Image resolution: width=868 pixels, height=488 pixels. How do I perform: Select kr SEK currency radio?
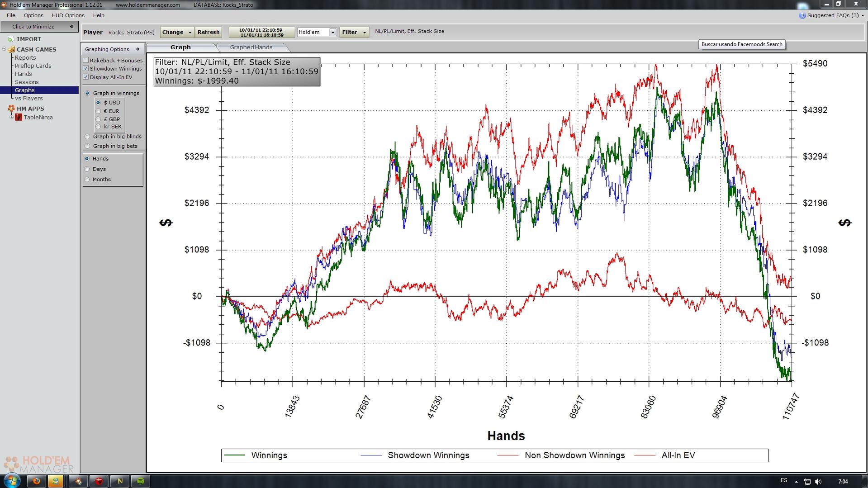click(98, 127)
